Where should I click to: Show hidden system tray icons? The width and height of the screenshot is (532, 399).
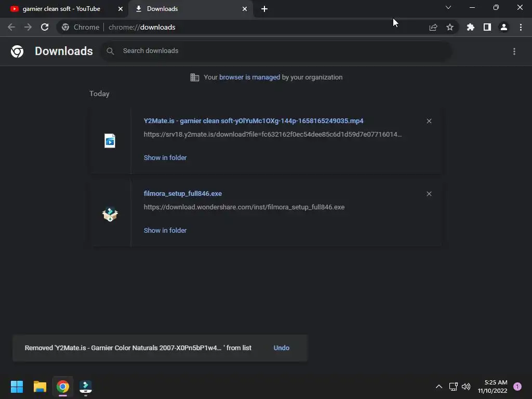(438, 387)
